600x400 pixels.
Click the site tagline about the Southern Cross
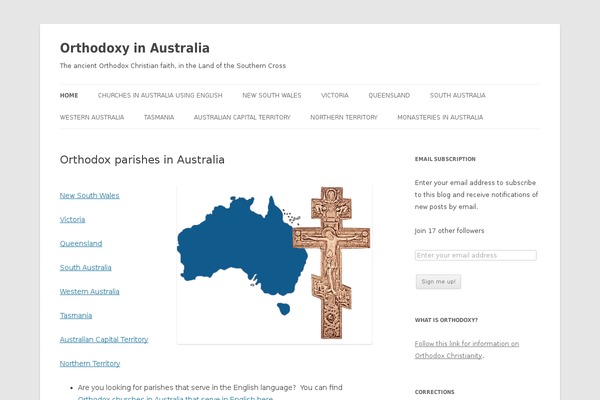[x=173, y=66]
